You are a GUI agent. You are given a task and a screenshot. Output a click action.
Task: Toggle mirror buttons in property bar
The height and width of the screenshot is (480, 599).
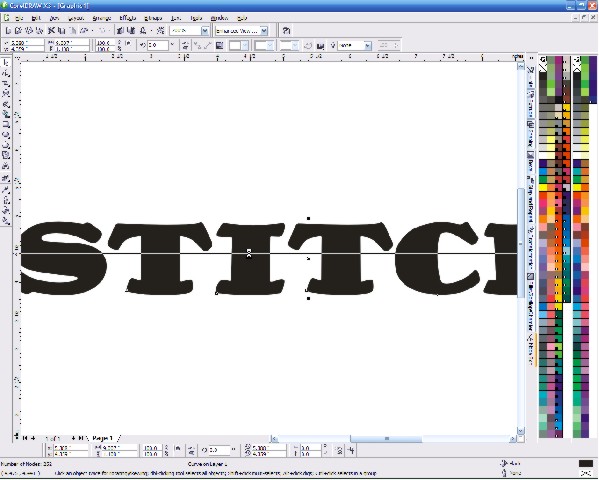click(x=185, y=45)
